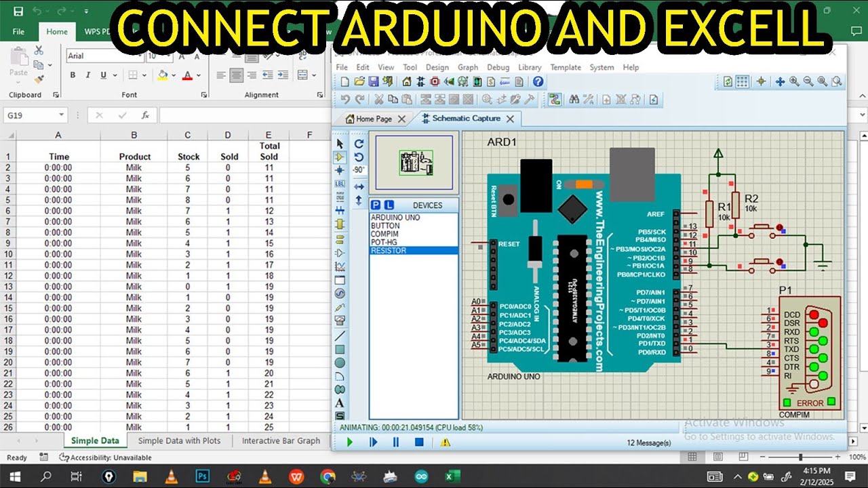Select the 2D circle drawing tool
868x488 pixels.
pos(340,363)
